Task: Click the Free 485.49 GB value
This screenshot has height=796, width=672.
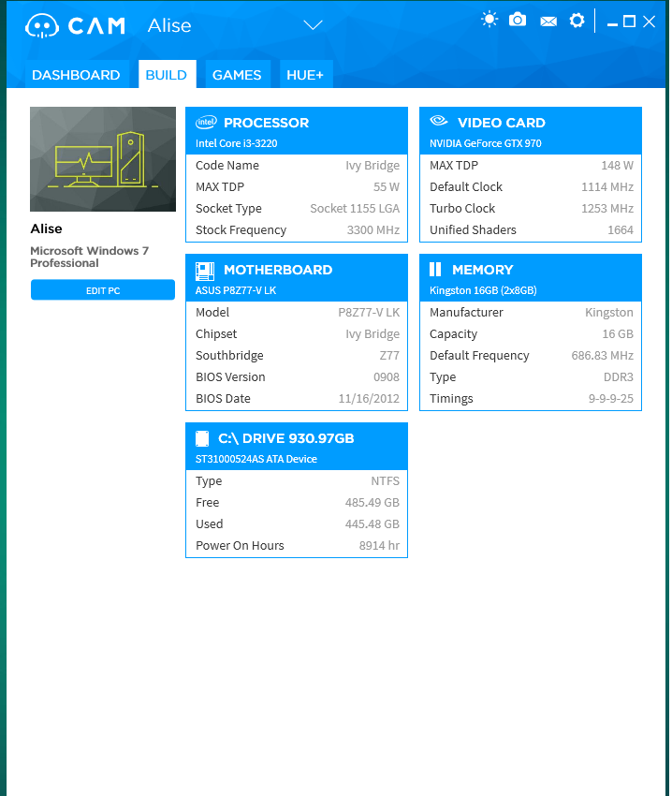Action: pos(373,503)
